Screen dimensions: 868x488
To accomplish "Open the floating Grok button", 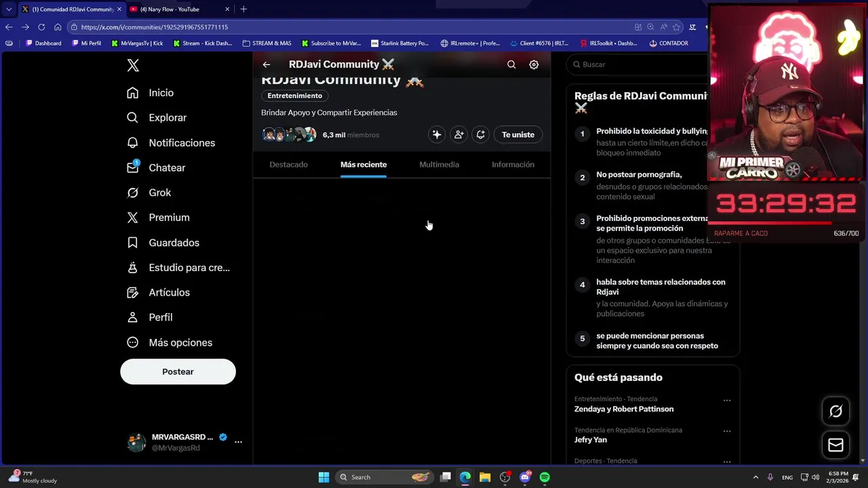I will point(835,411).
